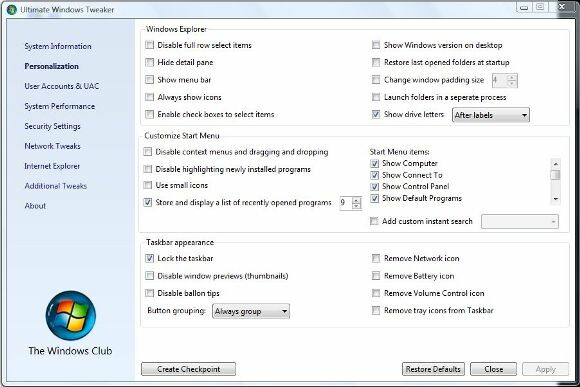Click the Windows Club logo orb
Image resolution: width=580 pixels, height=387 pixels.
coord(71,316)
